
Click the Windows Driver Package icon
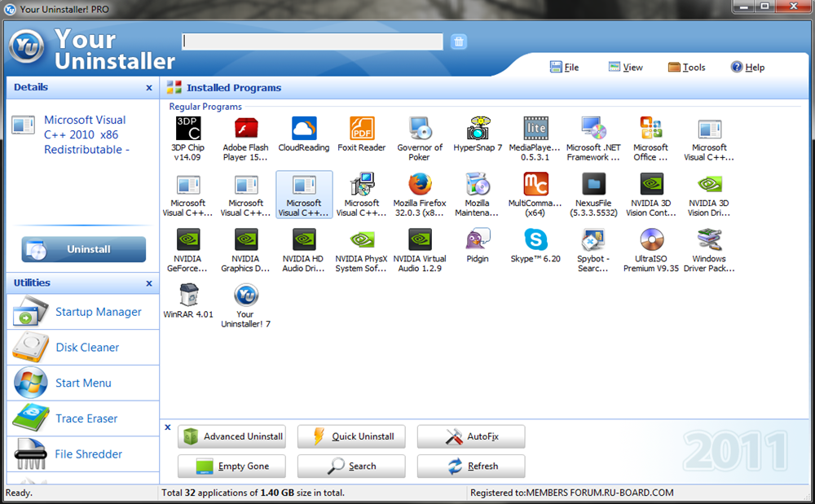coord(709,240)
